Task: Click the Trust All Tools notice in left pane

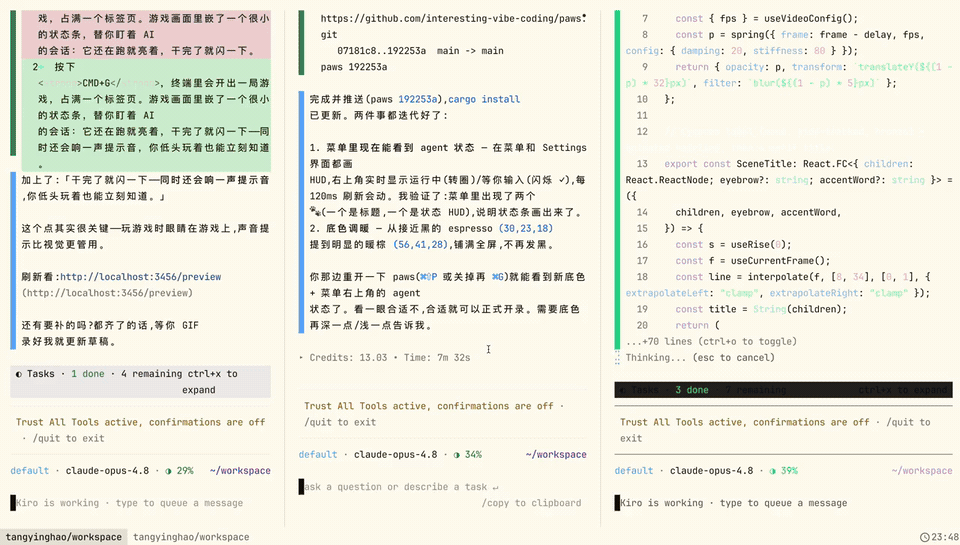Action: [x=141, y=430]
